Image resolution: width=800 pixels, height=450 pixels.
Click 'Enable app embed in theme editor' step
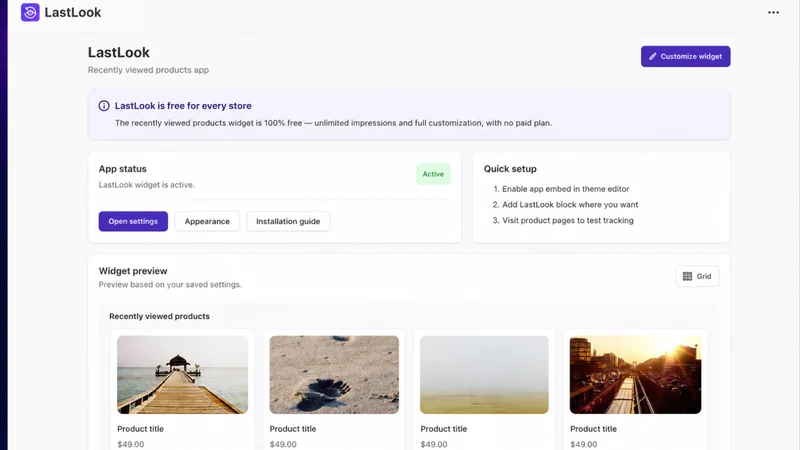pos(565,189)
